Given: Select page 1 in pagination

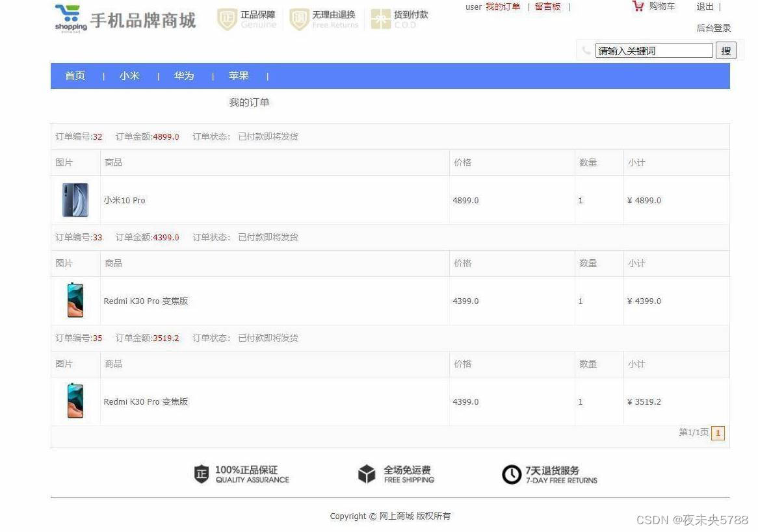Looking at the screenshot, I should (718, 433).
